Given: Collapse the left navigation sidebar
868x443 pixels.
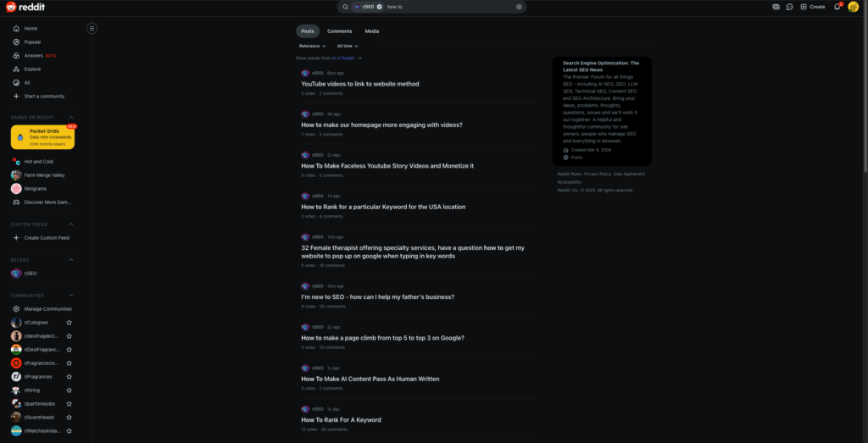Looking at the screenshot, I should [92, 28].
